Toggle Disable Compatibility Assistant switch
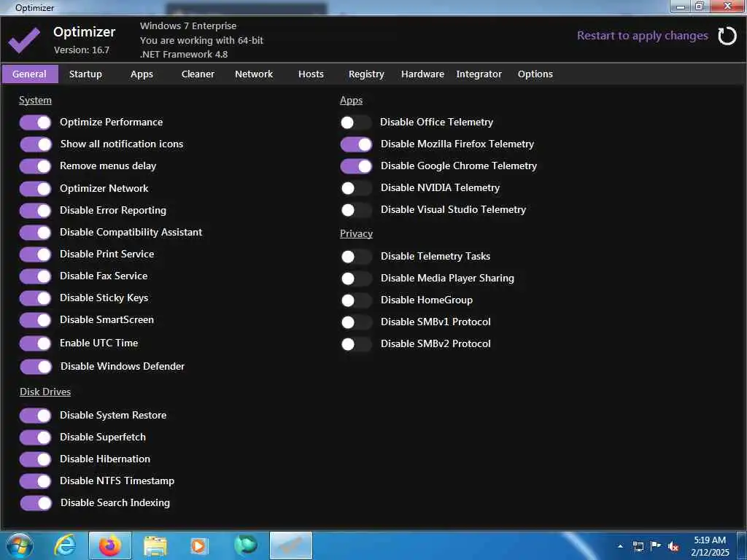The width and height of the screenshot is (747, 560). [x=36, y=233]
